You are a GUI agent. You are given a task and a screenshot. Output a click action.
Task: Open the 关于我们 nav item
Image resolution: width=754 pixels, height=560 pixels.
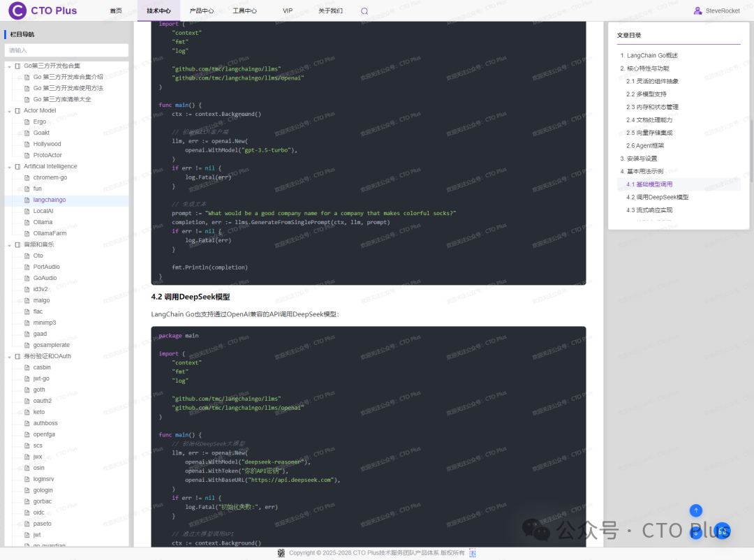coord(330,10)
